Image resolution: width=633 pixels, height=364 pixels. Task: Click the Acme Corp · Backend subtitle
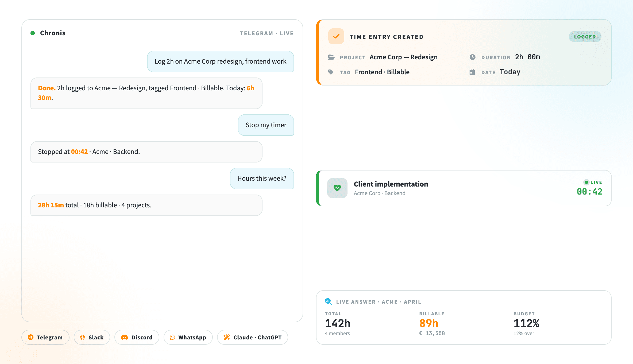tap(380, 193)
